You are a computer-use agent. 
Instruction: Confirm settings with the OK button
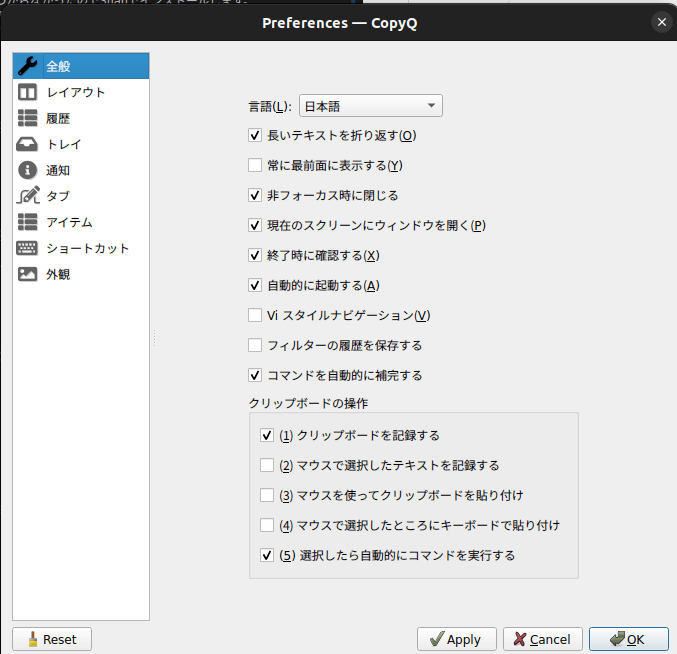tap(629, 639)
